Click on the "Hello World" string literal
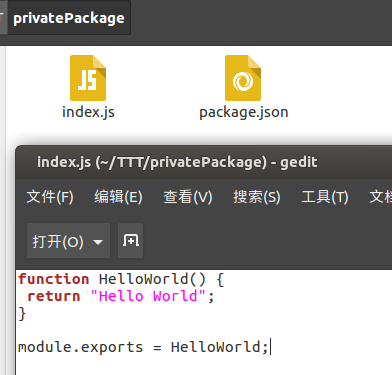The width and height of the screenshot is (392, 375). tap(148, 296)
